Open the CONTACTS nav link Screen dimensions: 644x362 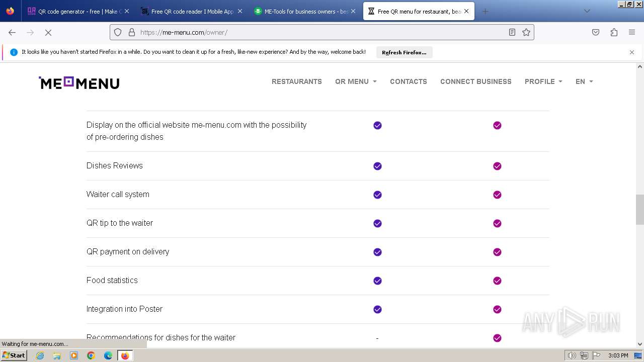click(409, 81)
